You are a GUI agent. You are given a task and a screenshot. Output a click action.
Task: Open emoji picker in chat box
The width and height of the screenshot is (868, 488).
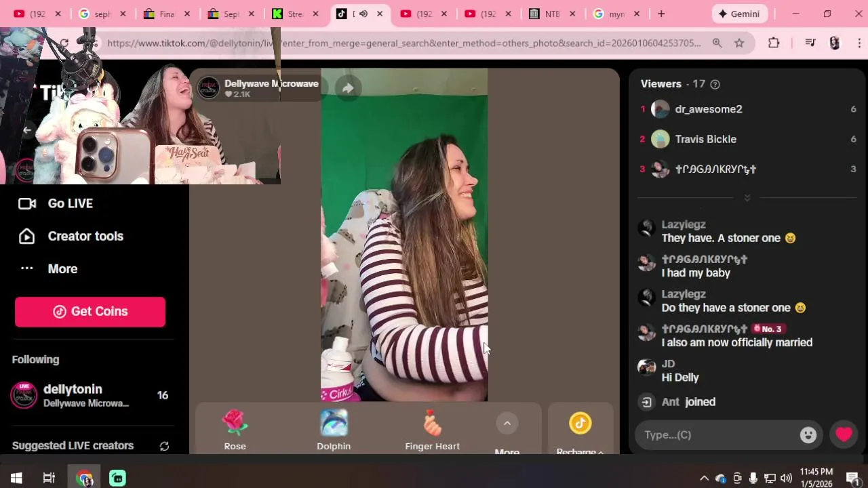[x=808, y=435]
